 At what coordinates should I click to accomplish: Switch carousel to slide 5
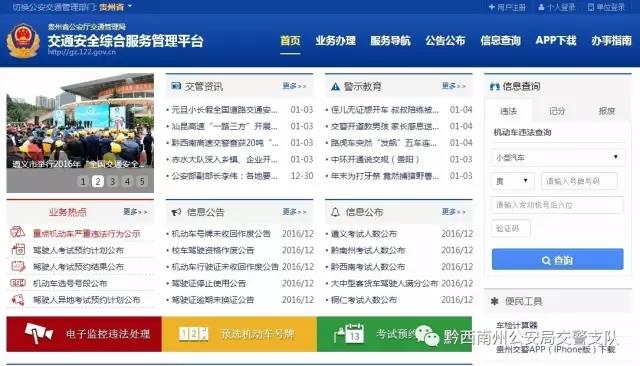pos(142,181)
